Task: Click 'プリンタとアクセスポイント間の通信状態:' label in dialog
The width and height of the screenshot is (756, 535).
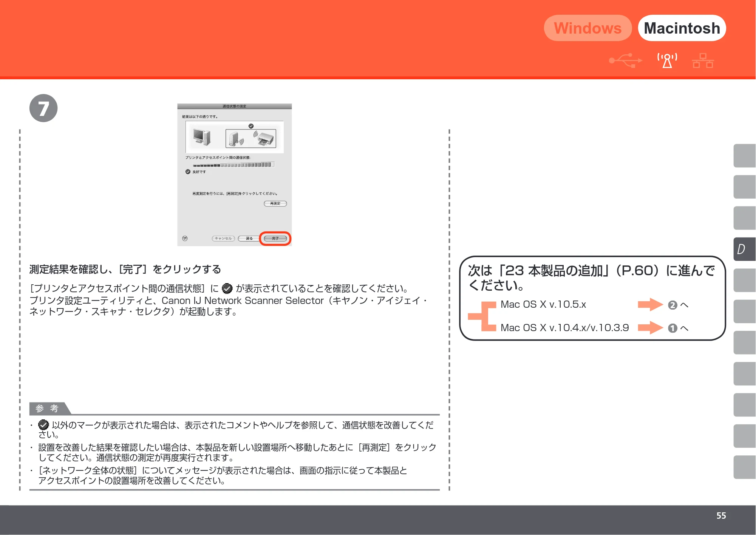Action: [x=218, y=157]
